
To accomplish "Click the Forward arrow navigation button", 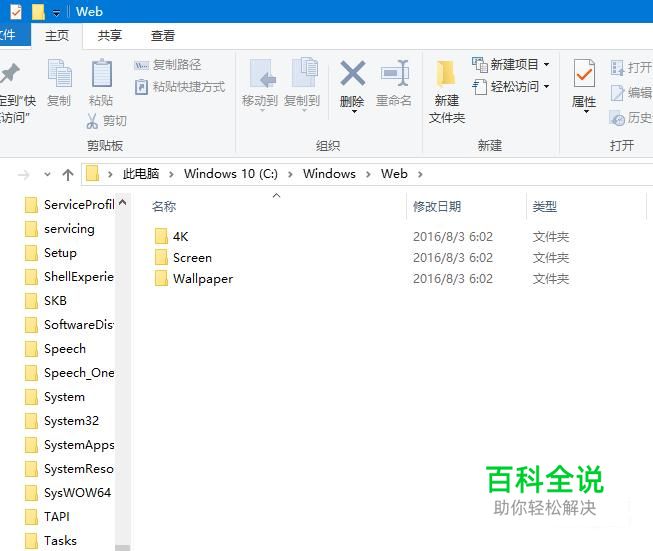I will 24,175.
